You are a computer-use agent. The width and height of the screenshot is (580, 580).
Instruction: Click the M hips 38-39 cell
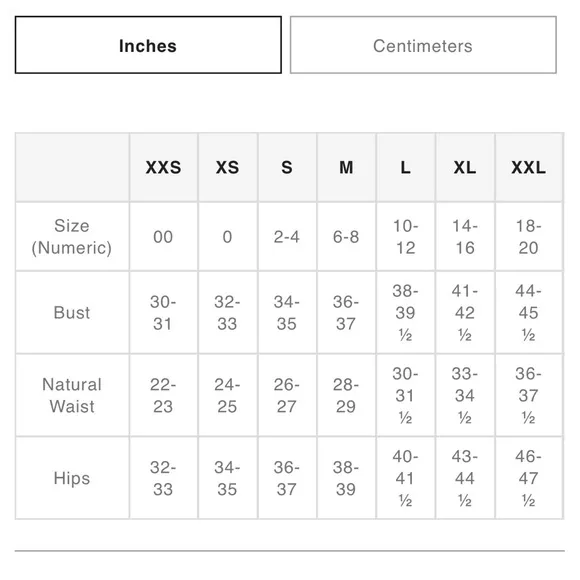pyautogui.click(x=346, y=478)
